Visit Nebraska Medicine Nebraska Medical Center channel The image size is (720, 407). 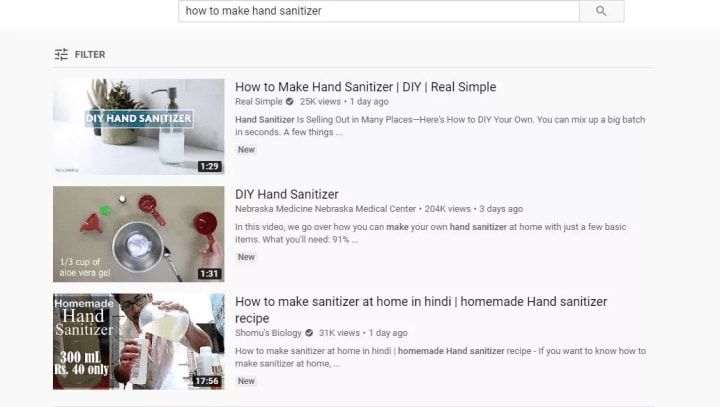click(326, 209)
